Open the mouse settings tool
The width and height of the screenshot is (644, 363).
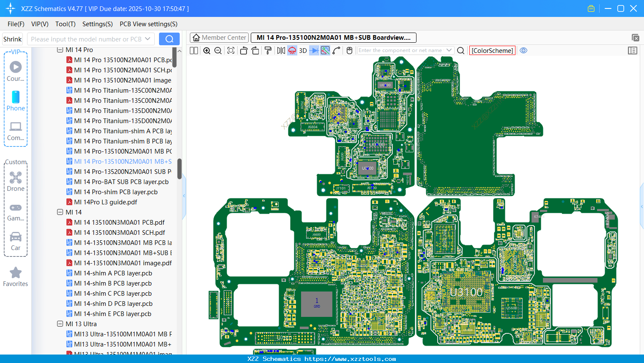(349, 50)
